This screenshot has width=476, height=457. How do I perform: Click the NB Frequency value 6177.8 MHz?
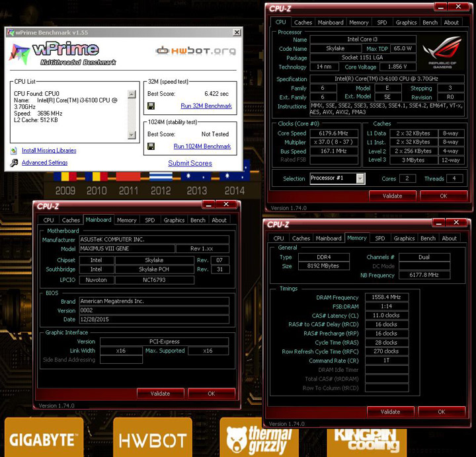[424, 275]
